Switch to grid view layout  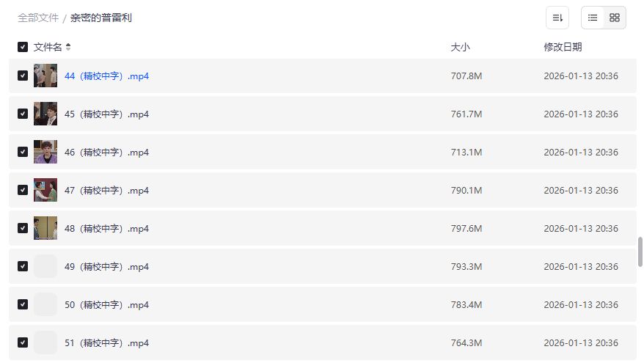pyautogui.click(x=615, y=18)
